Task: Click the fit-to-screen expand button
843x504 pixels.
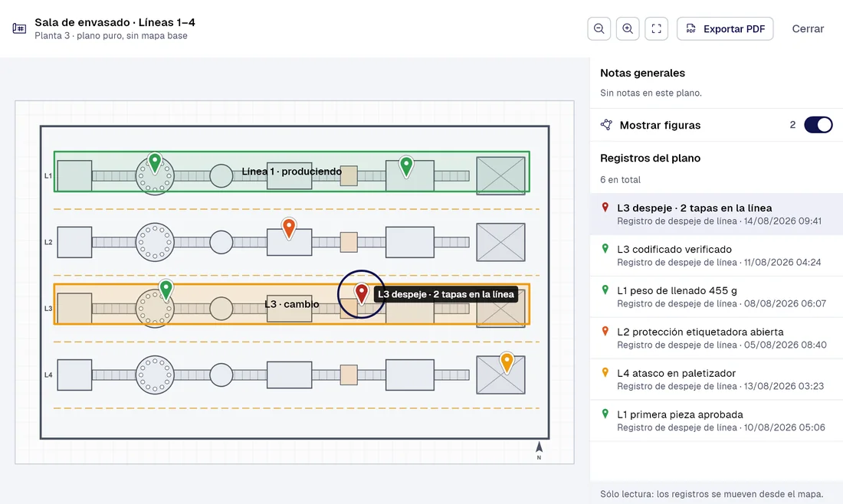Action: [657, 28]
